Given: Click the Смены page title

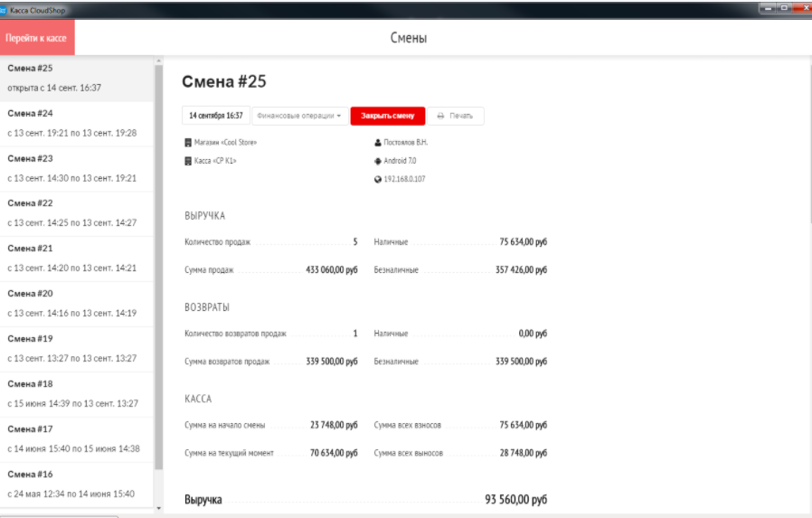Looking at the screenshot, I should click(409, 38).
